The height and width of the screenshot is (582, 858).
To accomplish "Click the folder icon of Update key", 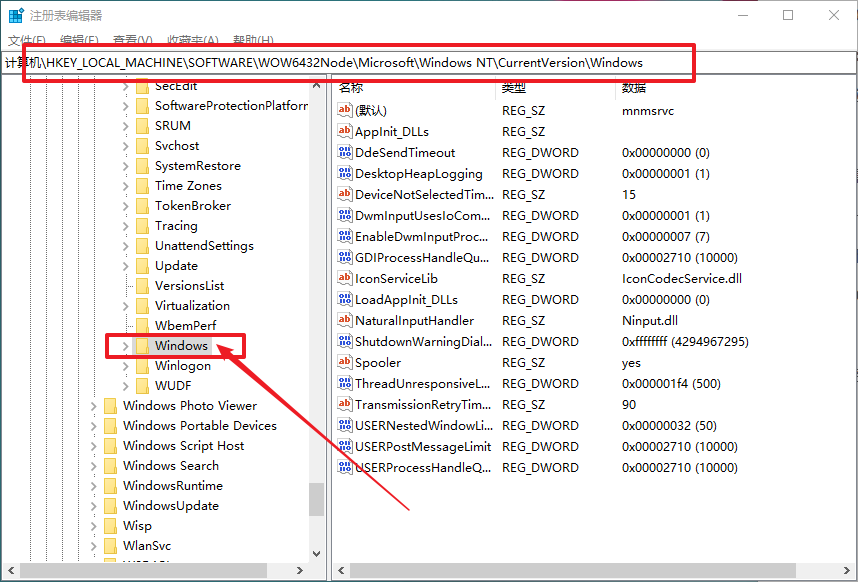I will tap(142, 266).
